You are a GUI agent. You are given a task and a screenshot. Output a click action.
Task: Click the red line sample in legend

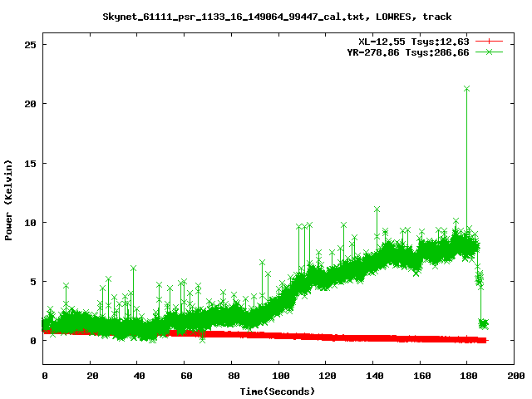[x=490, y=41]
